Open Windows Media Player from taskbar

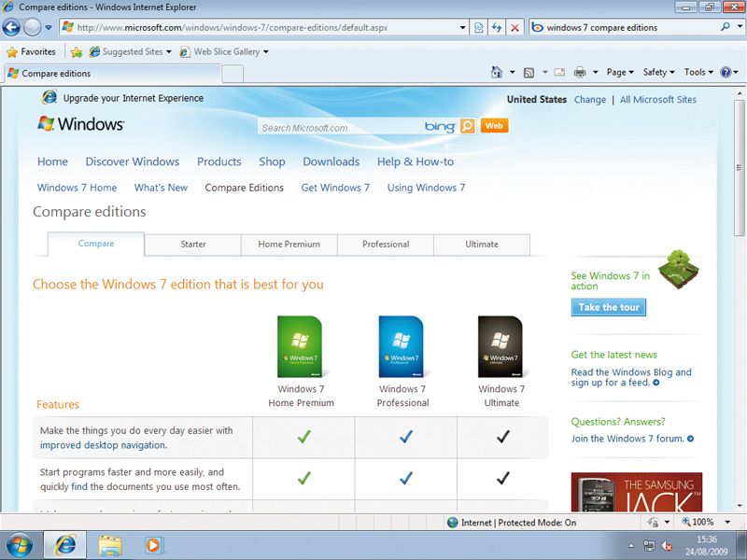[154, 544]
